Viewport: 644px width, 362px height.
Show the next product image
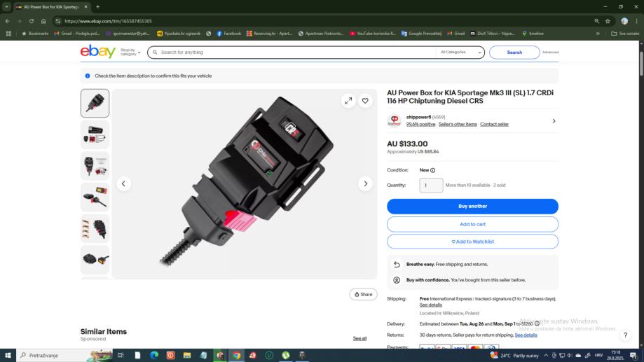click(365, 183)
